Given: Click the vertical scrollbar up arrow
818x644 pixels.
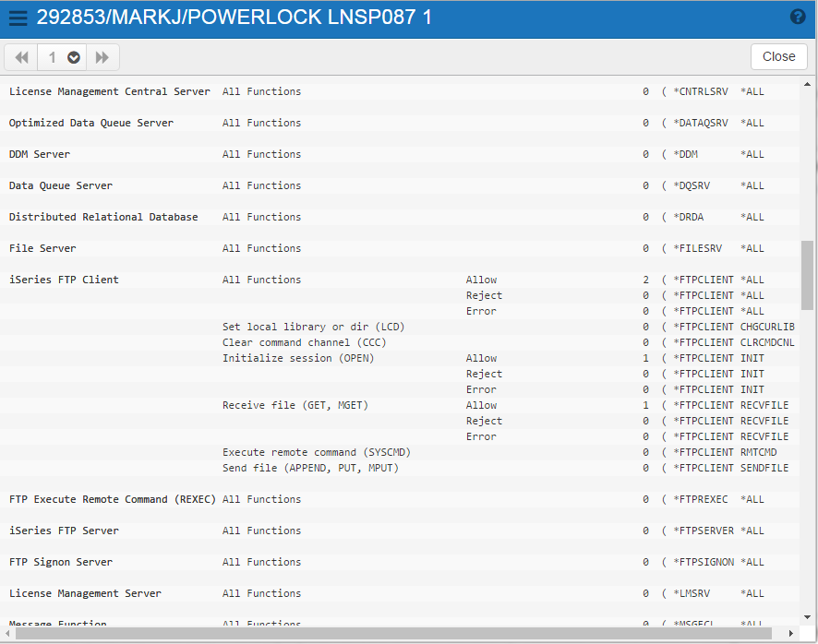Looking at the screenshot, I should pyautogui.click(x=807, y=84).
